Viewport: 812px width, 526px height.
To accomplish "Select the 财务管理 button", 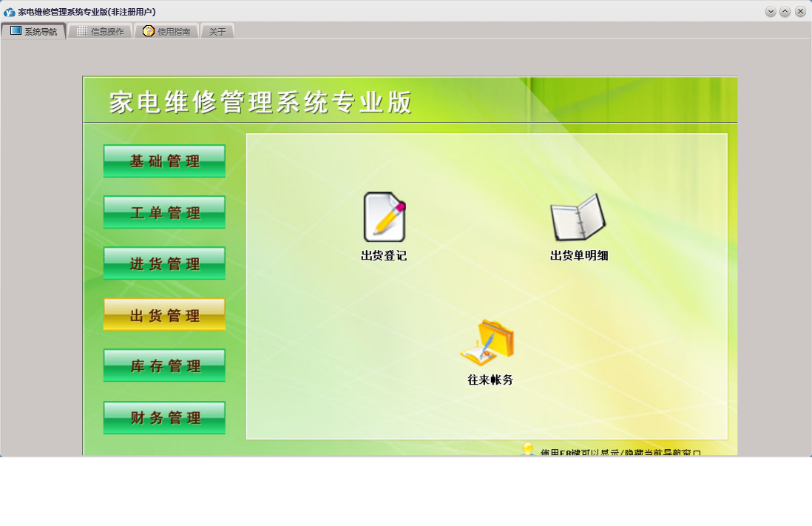I will (x=165, y=418).
